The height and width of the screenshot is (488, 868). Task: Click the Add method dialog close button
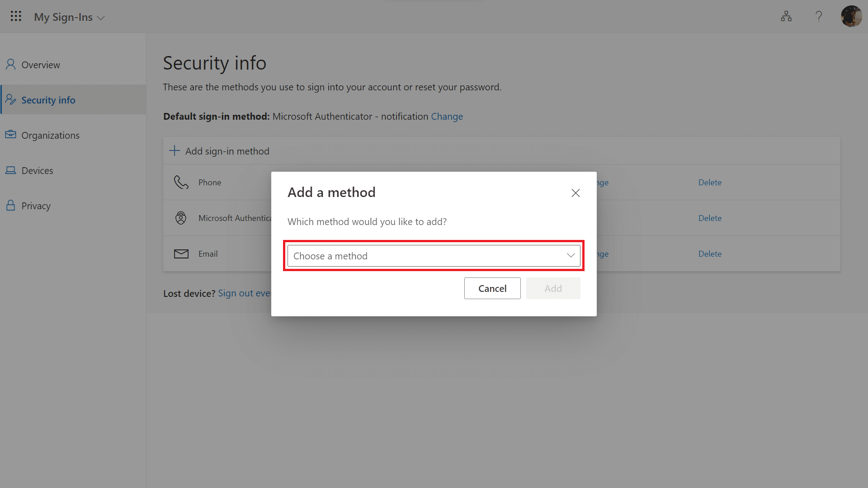(576, 192)
